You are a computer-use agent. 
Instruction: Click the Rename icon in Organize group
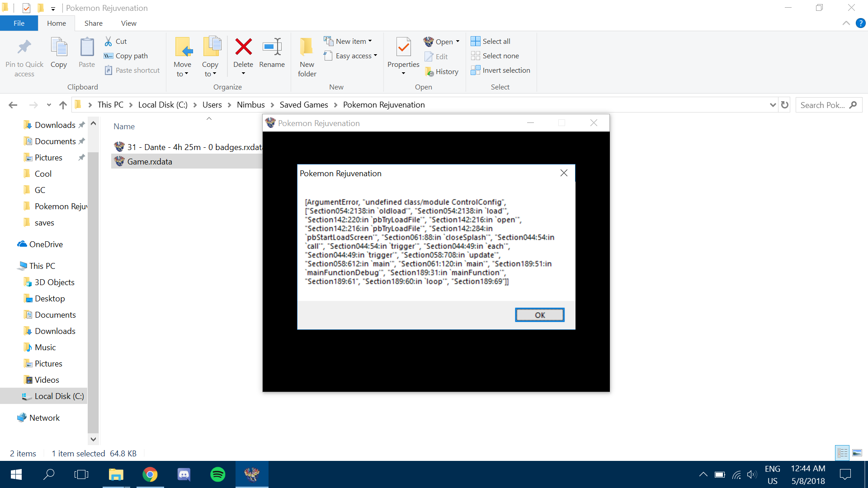[x=272, y=47]
